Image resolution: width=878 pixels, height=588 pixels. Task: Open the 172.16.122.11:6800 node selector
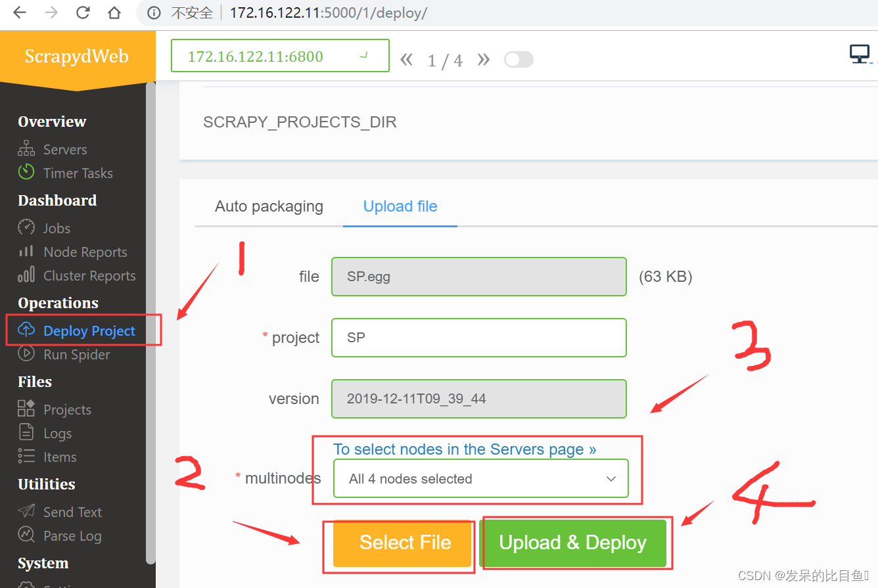280,56
